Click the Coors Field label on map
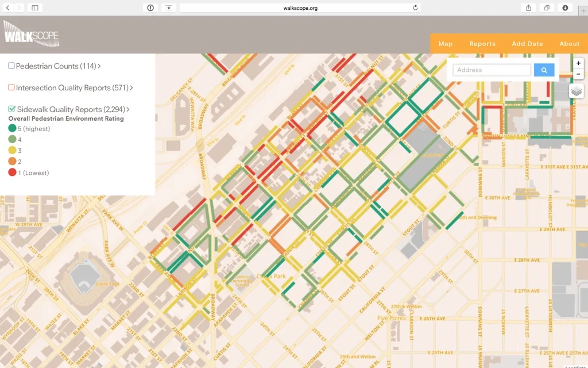This screenshot has width=588, height=368. [x=107, y=283]
